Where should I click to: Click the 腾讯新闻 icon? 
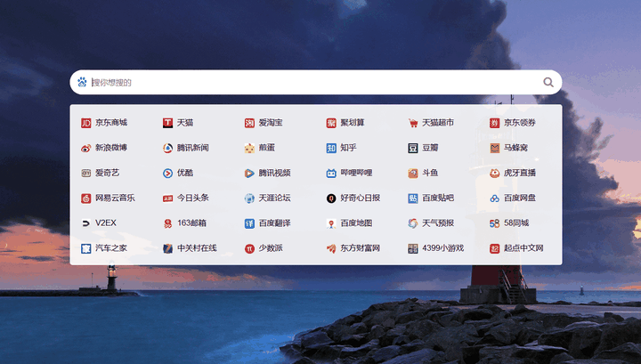click(167, 148)
